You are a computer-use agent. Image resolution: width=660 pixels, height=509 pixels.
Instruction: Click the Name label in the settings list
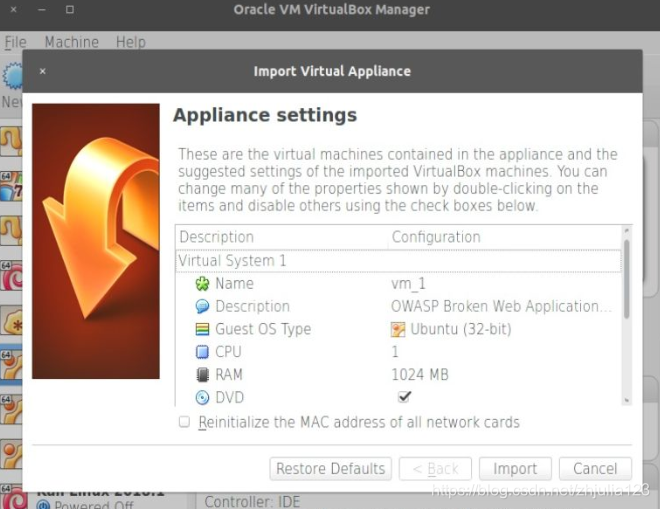(x=234, y=284)
